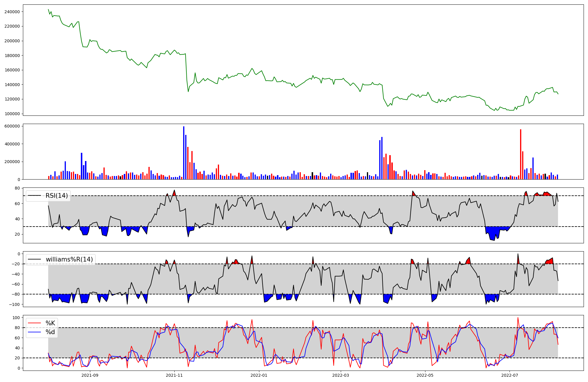Click the 400000 volume axis label
This screenshot has height=382, width=588.
pyautogui.click(x=12, y=144)
